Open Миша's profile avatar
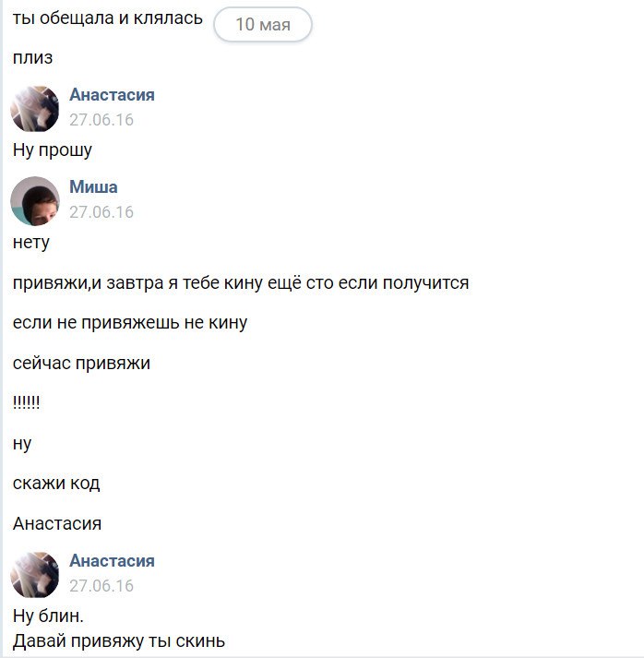 pos(34,201)
